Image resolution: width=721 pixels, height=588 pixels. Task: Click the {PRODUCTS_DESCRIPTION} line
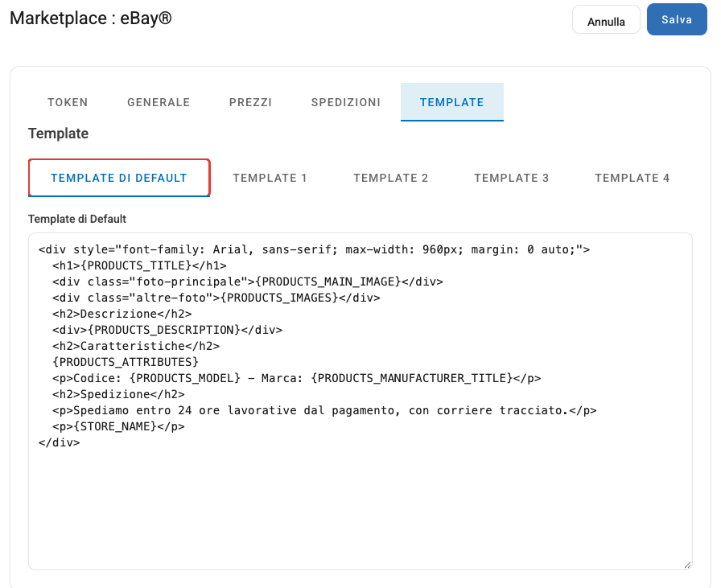[x=167, y=330]
